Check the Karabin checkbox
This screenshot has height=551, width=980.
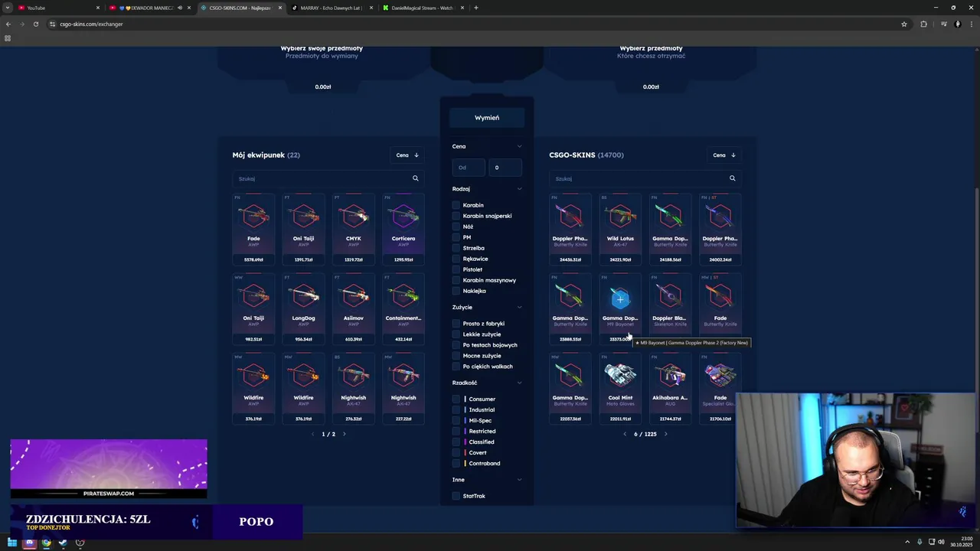[456, 205]
